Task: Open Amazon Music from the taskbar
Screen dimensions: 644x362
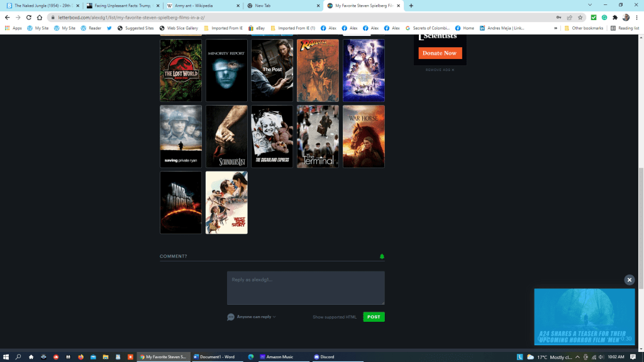Action: (x=276, y=357)
